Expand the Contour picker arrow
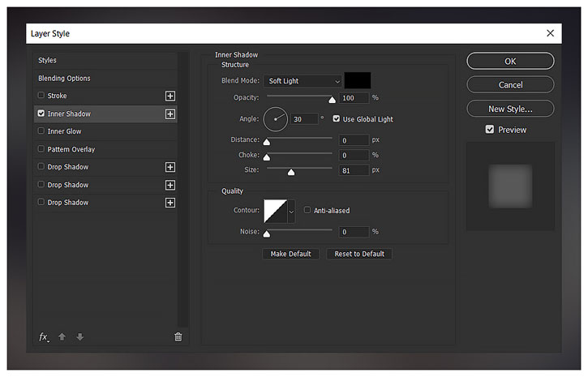 [x=291, y=212]
